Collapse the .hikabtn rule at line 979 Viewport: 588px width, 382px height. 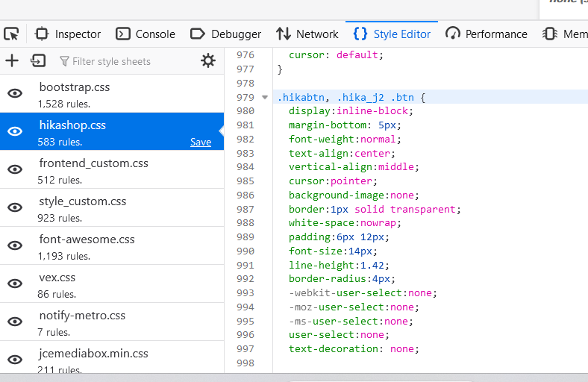tap(265, 97)
